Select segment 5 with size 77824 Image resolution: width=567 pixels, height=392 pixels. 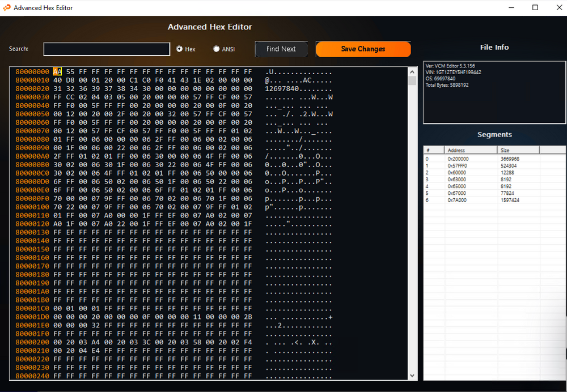pyautogui.click(x=509, y=193)
